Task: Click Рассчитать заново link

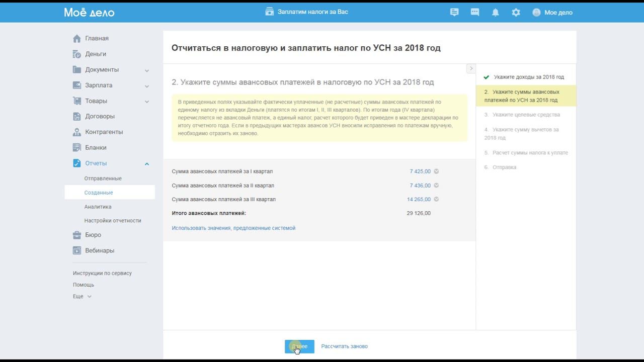Action: (344, 346)
